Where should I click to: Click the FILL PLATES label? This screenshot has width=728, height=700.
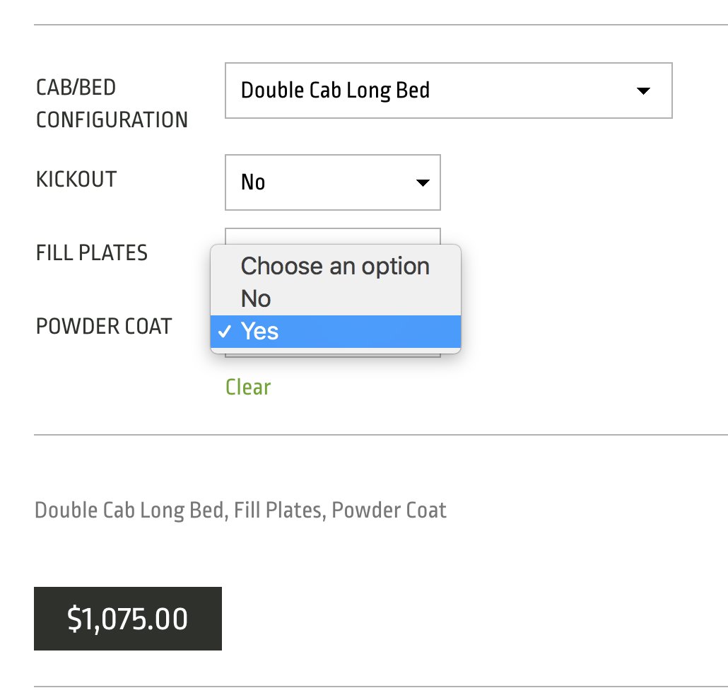click(91, 253)
